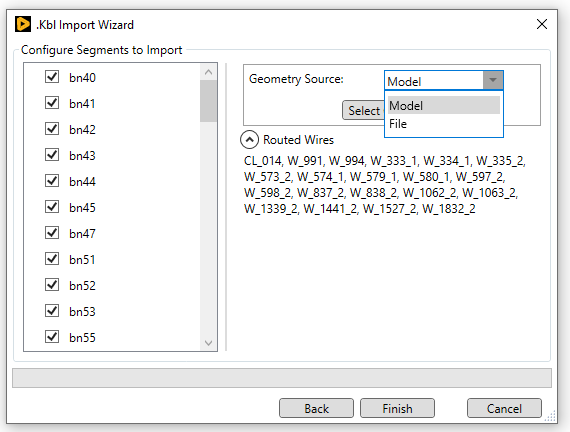The width and height of the screenshot is (570, 432).
Task: Cancel the Kbl import wizard
Action: 504,408
